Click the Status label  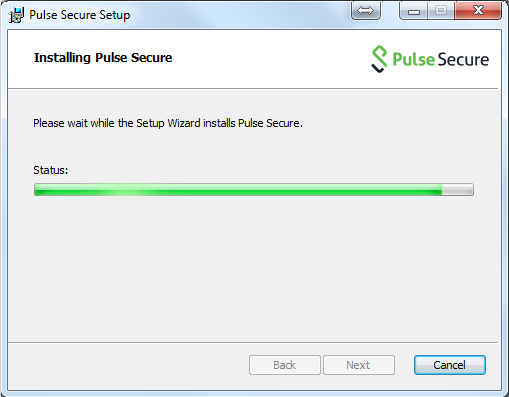51,170
